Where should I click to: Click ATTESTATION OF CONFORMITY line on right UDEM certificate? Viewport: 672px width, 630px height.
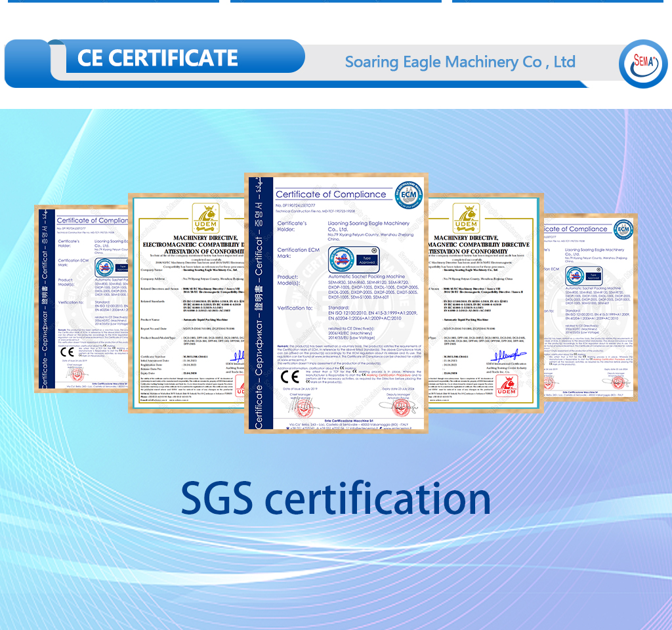click(x=469, y=251)
